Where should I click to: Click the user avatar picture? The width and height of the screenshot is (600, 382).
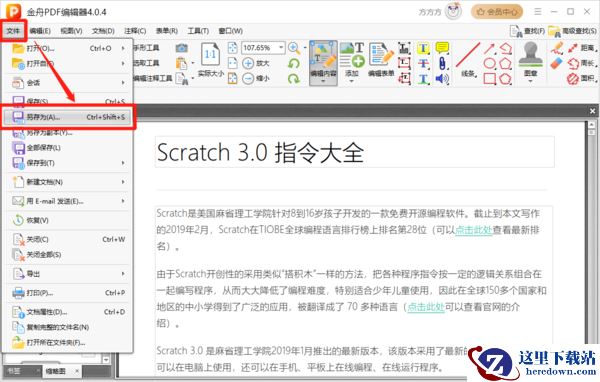pos(454,11)
